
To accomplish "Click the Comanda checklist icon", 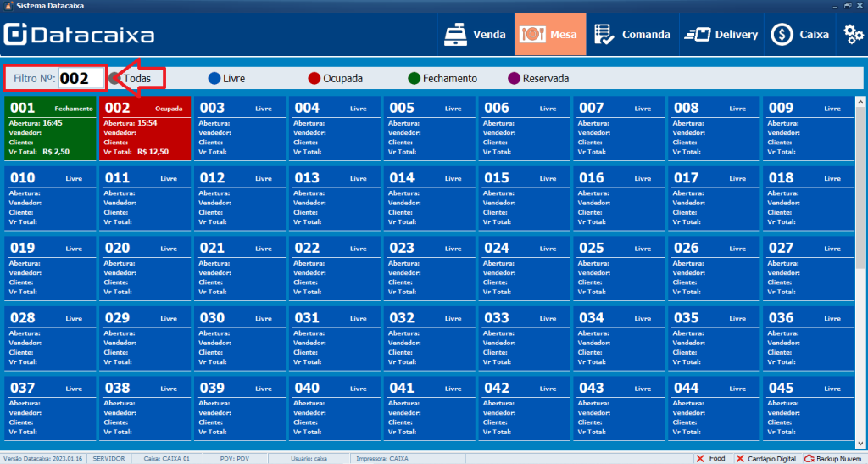I will pyautogui.click(x=604, y=35).
